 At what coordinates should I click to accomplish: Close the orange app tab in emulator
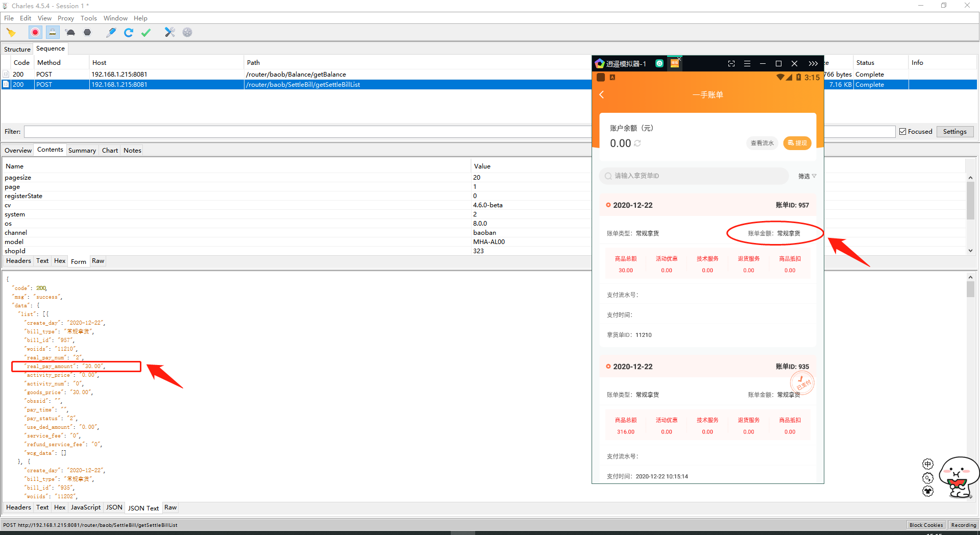click(x=680, y=59)
